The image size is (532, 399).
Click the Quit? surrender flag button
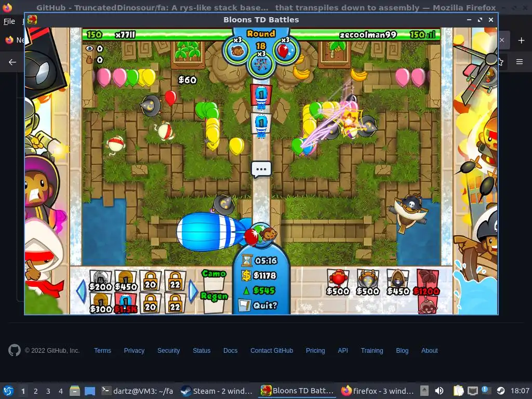258,305
